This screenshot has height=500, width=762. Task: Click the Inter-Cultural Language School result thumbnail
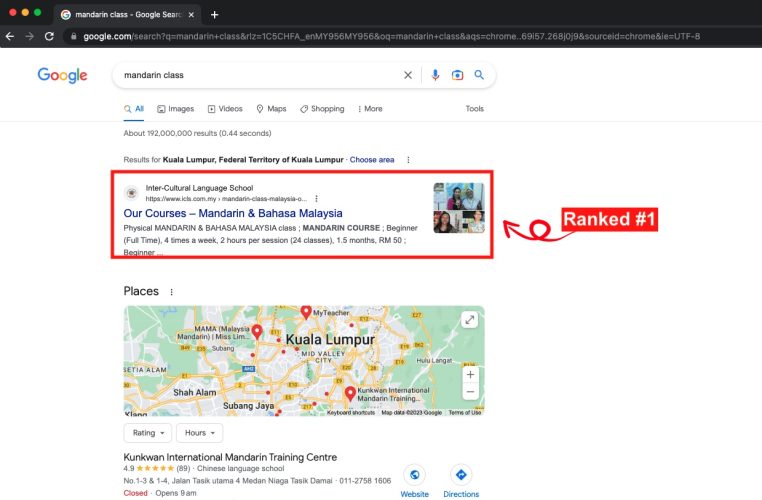[459, 208]
